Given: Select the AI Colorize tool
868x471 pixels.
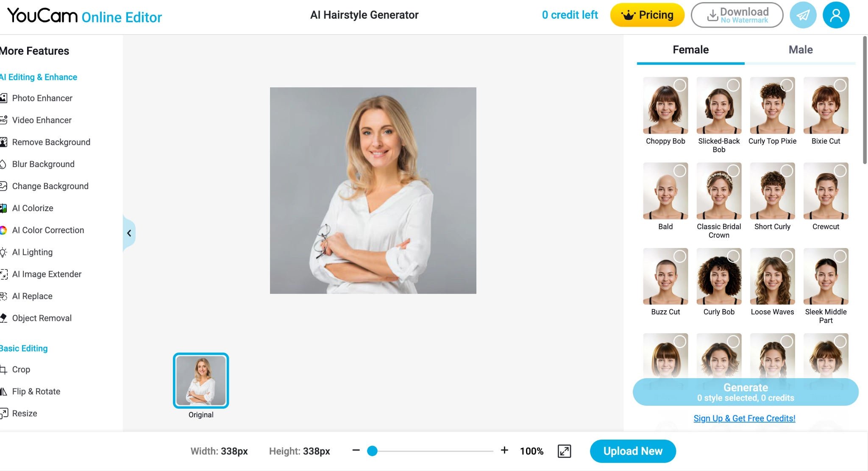Looking at the screenshot, I should pos(32,208).
